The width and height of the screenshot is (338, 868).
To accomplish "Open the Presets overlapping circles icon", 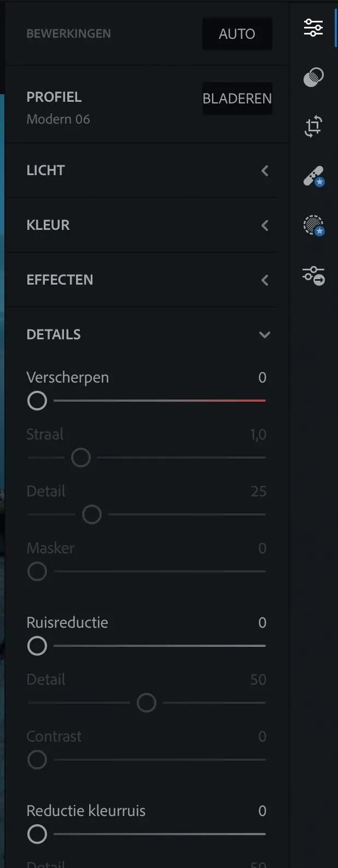I will [313, 77].
